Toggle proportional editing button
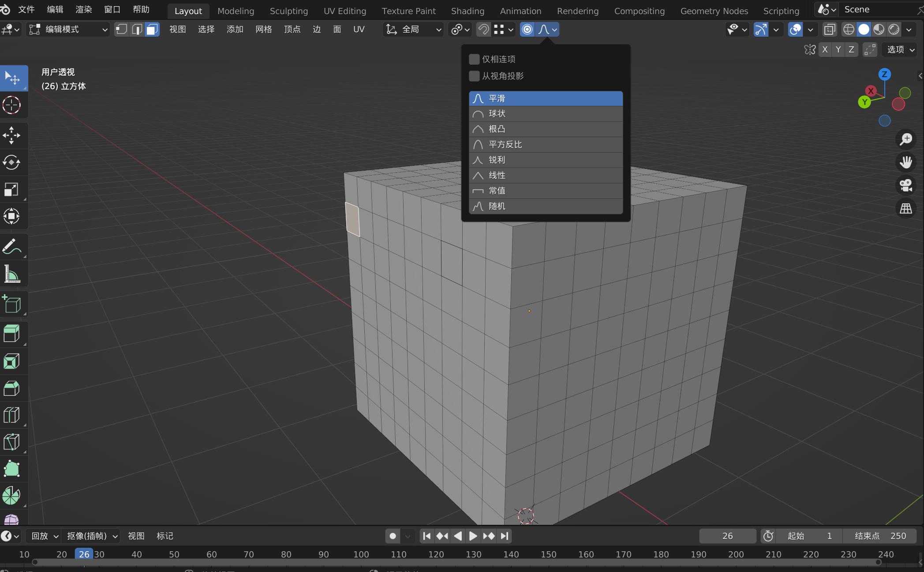This screenshot has height=572, width=924. 527,30
